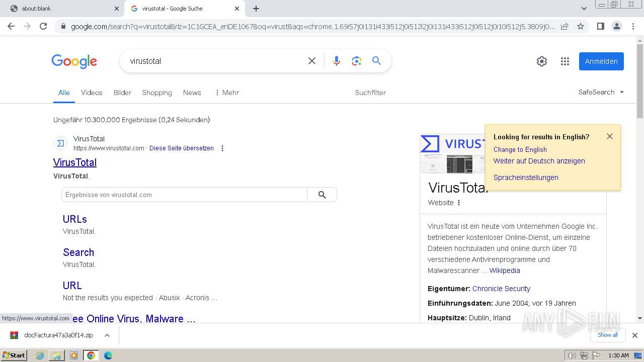
Task: Toggle the Chrome side panel
Action: point(600,26)
